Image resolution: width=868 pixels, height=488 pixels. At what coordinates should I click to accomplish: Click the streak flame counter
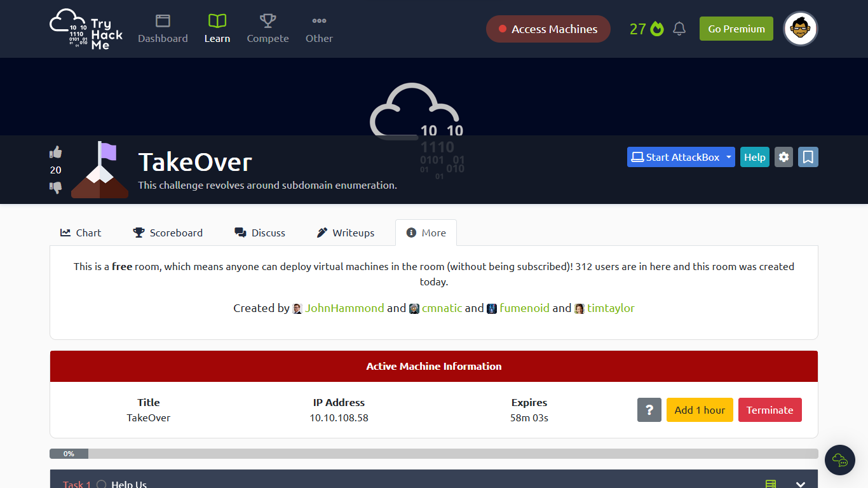click(x=646, y=29)
